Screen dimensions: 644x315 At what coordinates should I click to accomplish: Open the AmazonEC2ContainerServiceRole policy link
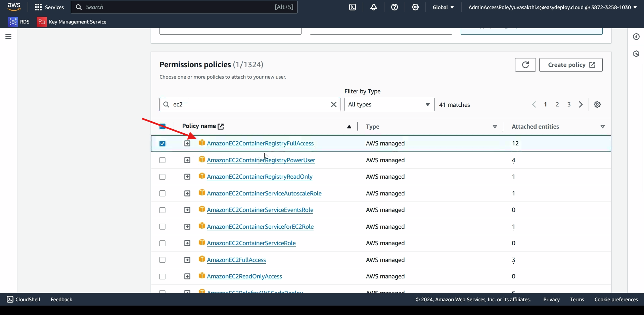251,243
